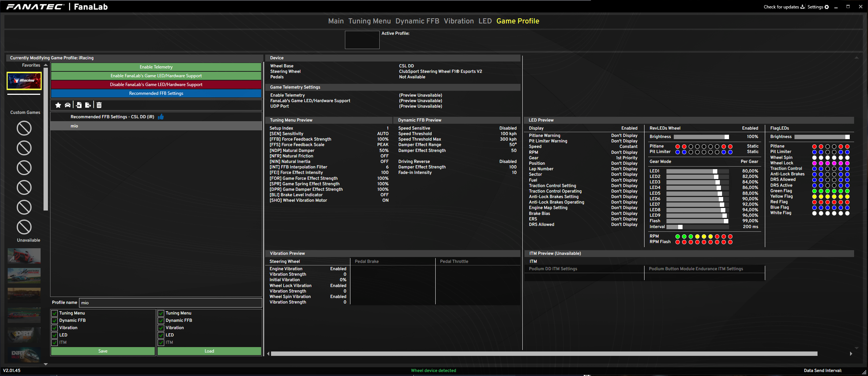Click the RevLEDs Wheel Brightness slider
The image size is (868, 376).
(x=701, y=137)
